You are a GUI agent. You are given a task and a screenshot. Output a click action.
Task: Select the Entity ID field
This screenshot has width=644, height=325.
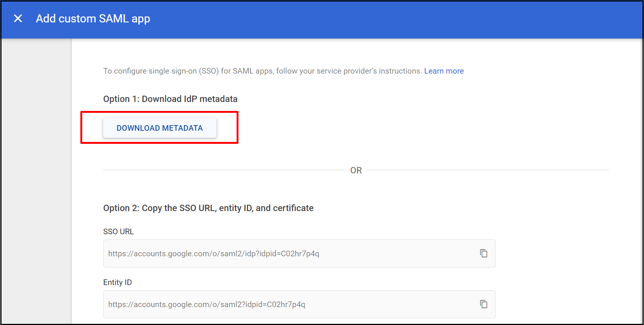pyautogui.click(x=299, y=304)
